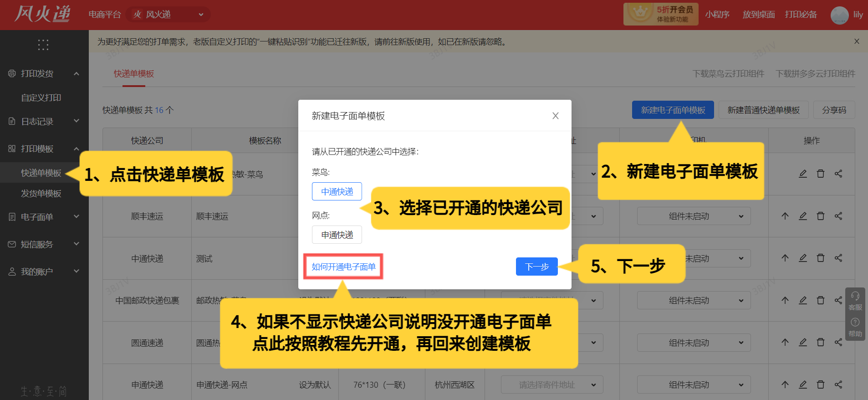Switch to the 快递单模板 tab

pos(134,73)
